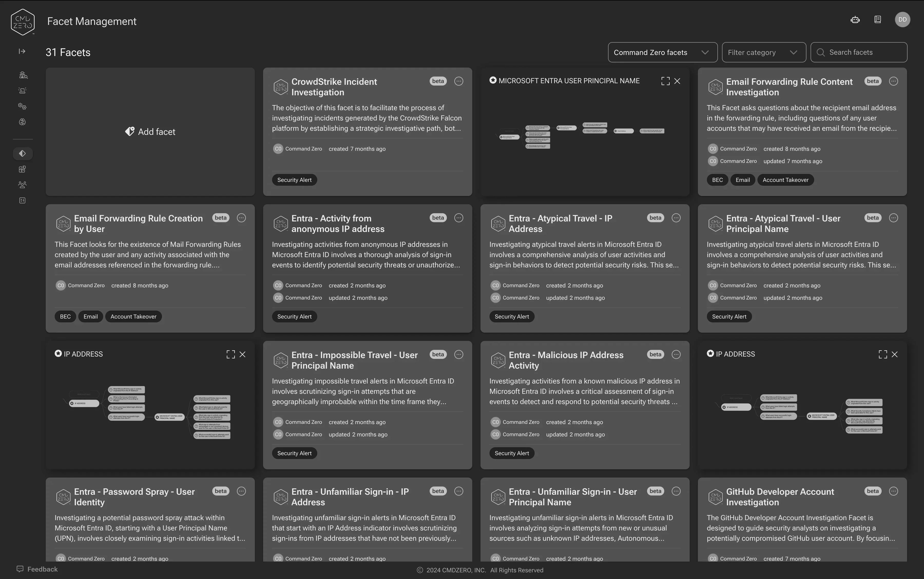Screen dimensions: 924x579
Task: Close the Microsoft Entra User Principal Name preview
Action: click(677, 81)
